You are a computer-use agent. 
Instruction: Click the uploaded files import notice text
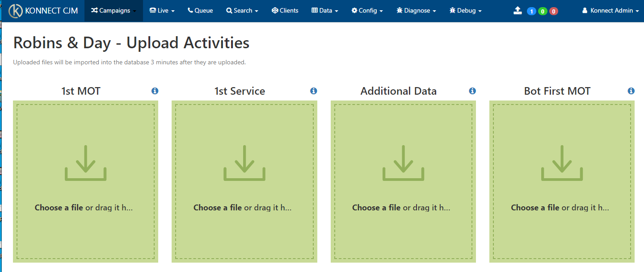tap(130, 63)
